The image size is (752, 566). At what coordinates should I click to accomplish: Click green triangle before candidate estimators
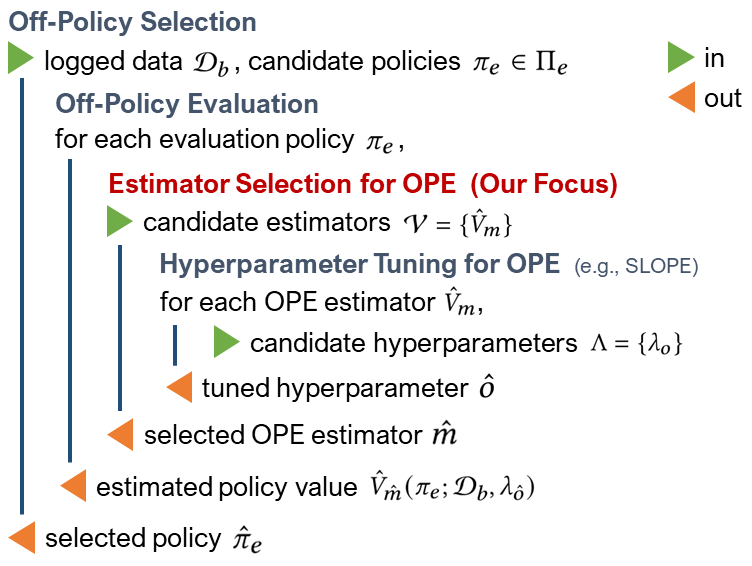point(119,221)
